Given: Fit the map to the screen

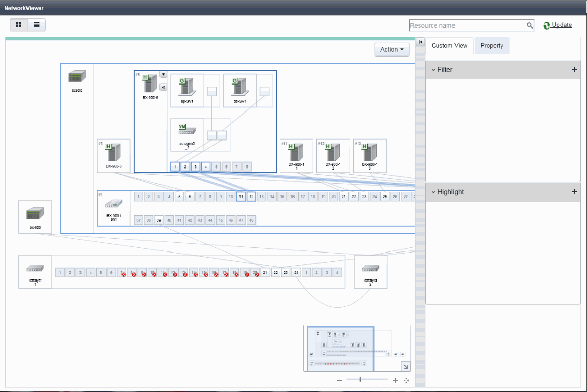Looking at the screenshot, I should coord(406,380).
